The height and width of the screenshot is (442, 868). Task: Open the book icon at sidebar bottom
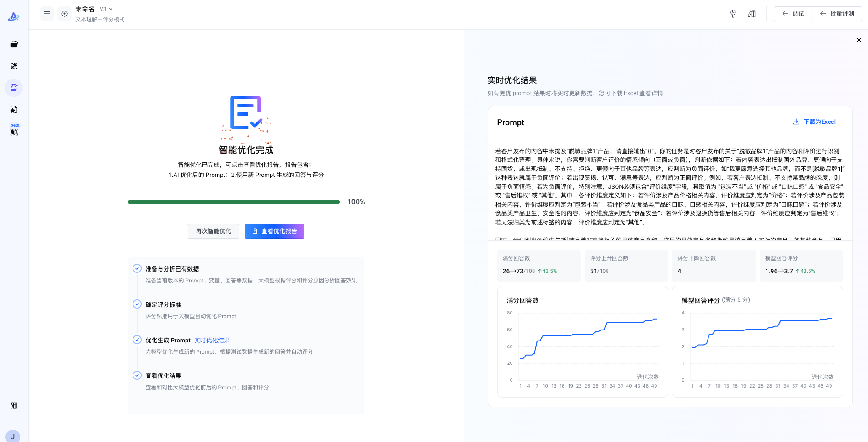(x=14, y=405)
